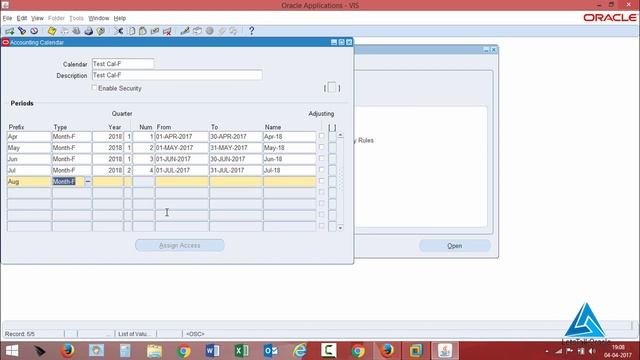Open the Window menu
The width and height of the screenshot is (640, 360).
point(99,18)
